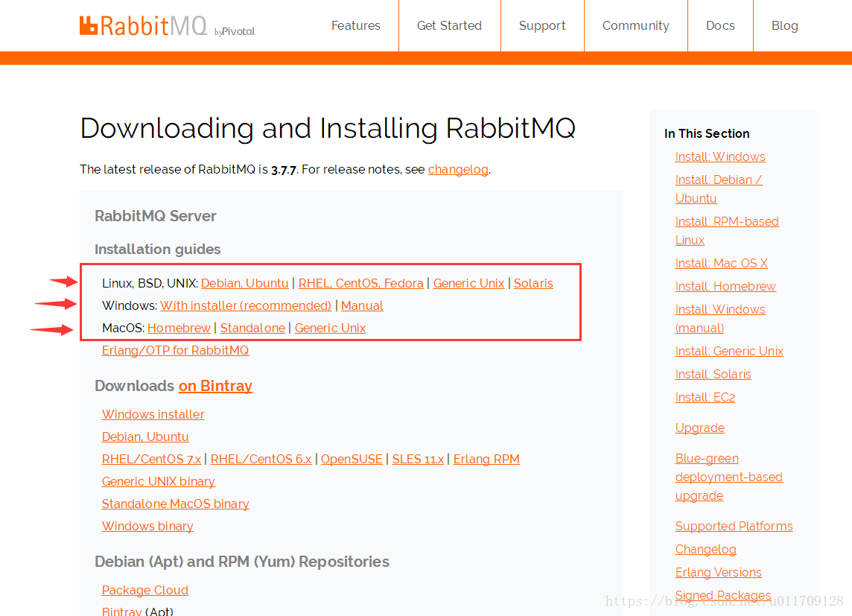Open the MacOS Standalone link
The width and height of the screenshot is (852, 616).
click(252, 328)
